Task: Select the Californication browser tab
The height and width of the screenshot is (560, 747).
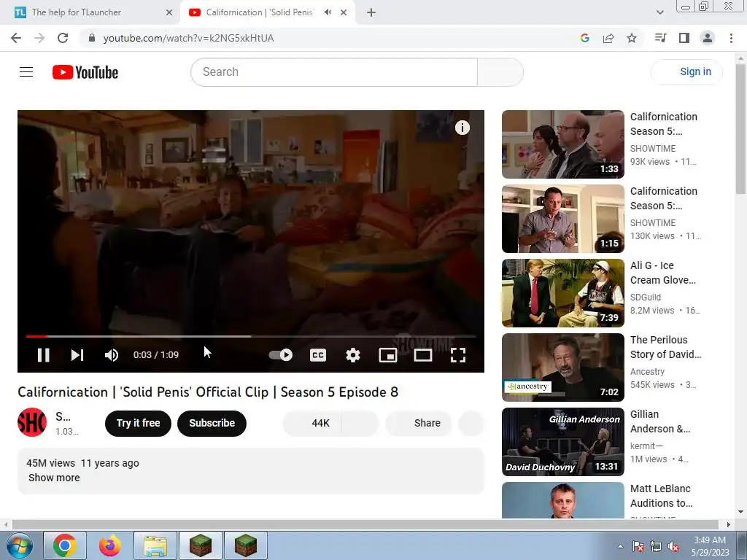Action: [260, 12]
